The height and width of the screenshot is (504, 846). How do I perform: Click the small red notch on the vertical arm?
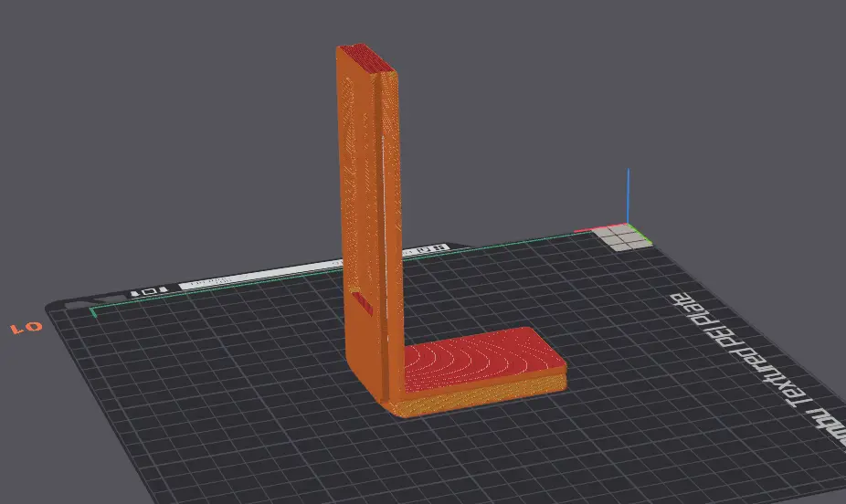pyautogui.click(x=363, y=302)
